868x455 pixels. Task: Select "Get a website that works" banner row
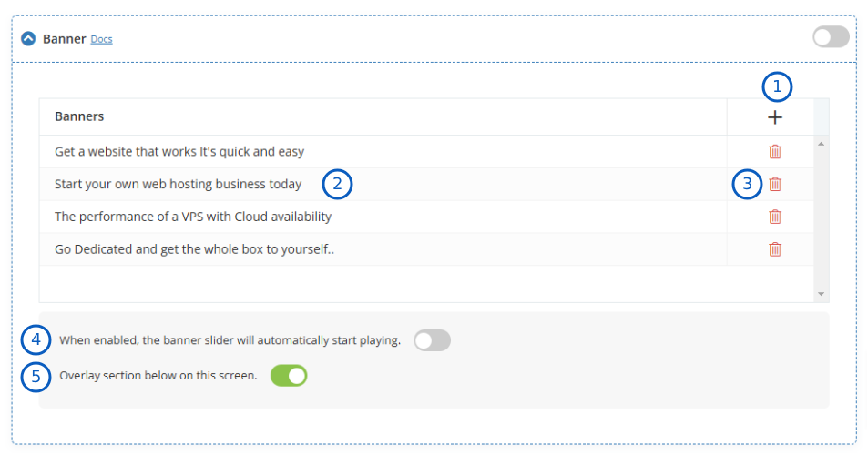[x=179, y=152]
